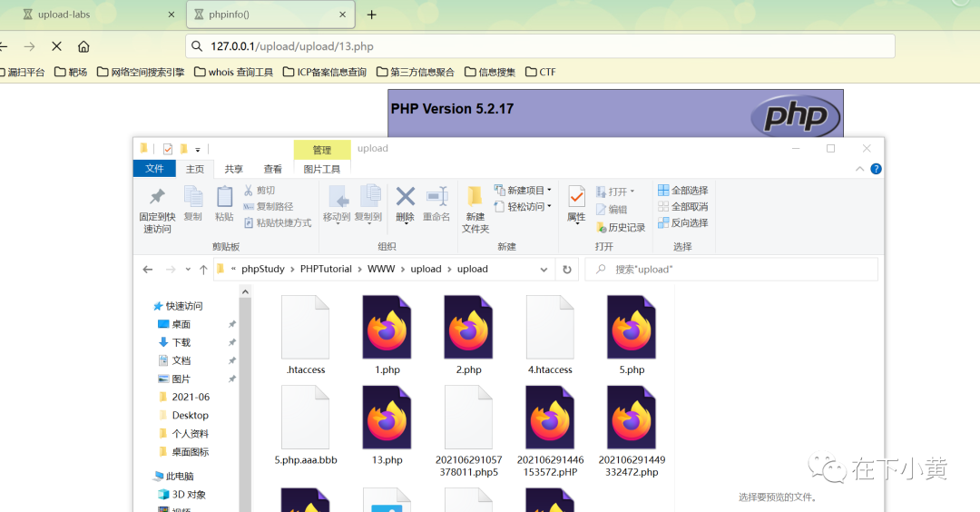Select the 1.php file
Screen dimensions: 980x512
click(387, 335)
